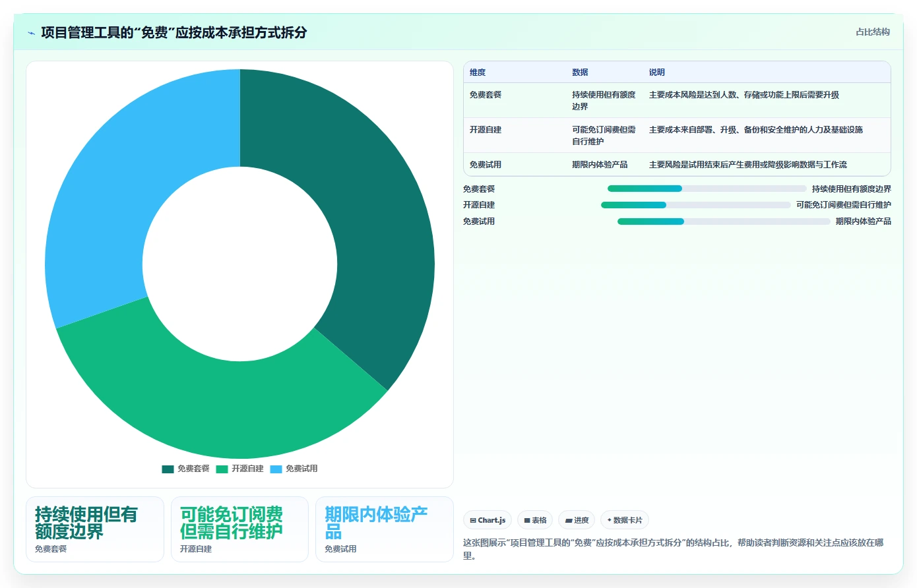Click description 主要风险是试用结束后产生费用
The width and height of the screenshot is (917, 588).
point(748,165)
